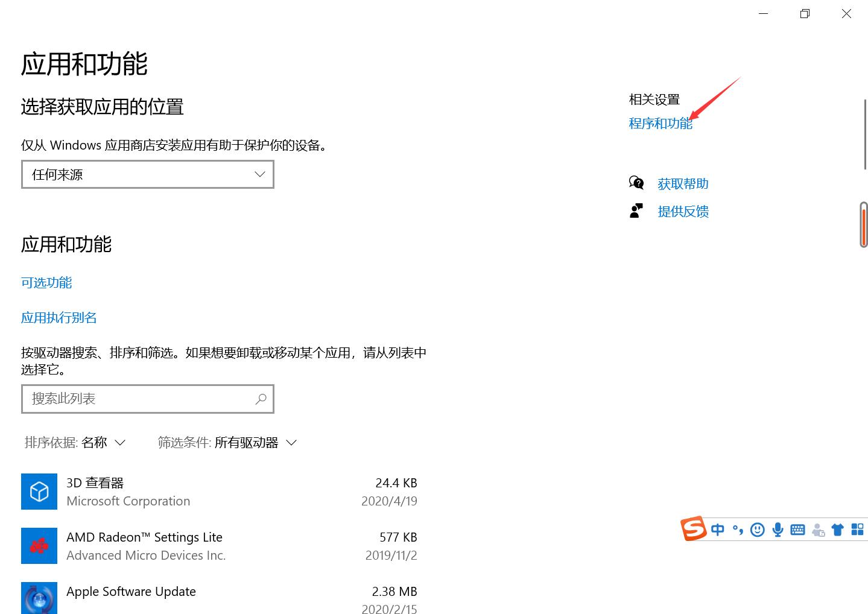Open the Sogou emoji picker
Screen dimensions: 868x614
point(758,529)
